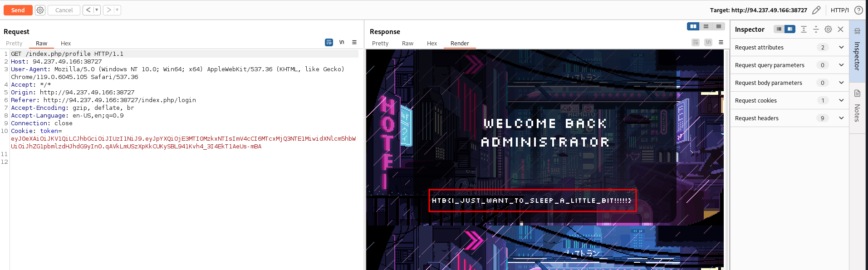Open forward-history dropdown arrow
868x270 pixels.
117,10
